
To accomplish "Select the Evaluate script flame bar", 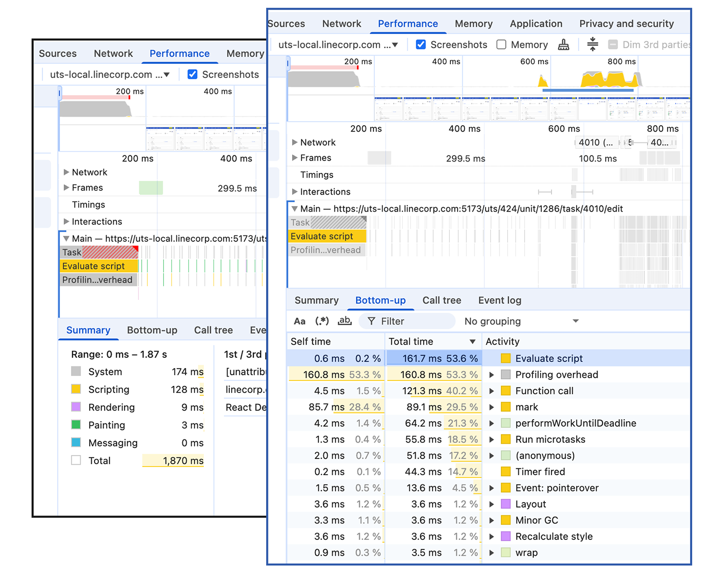I will click(x=327, y=236).
